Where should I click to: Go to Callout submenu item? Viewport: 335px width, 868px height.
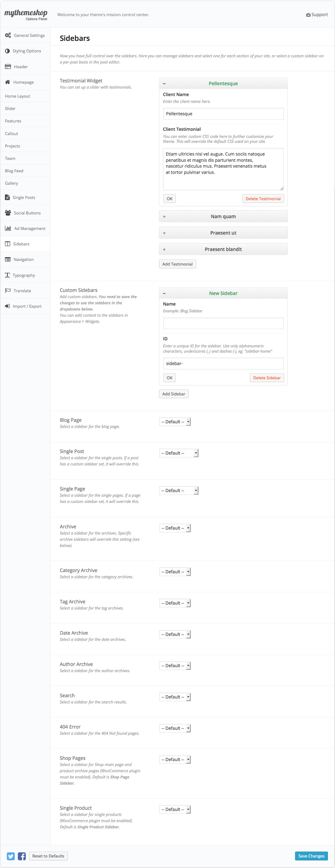click(25, 134)
